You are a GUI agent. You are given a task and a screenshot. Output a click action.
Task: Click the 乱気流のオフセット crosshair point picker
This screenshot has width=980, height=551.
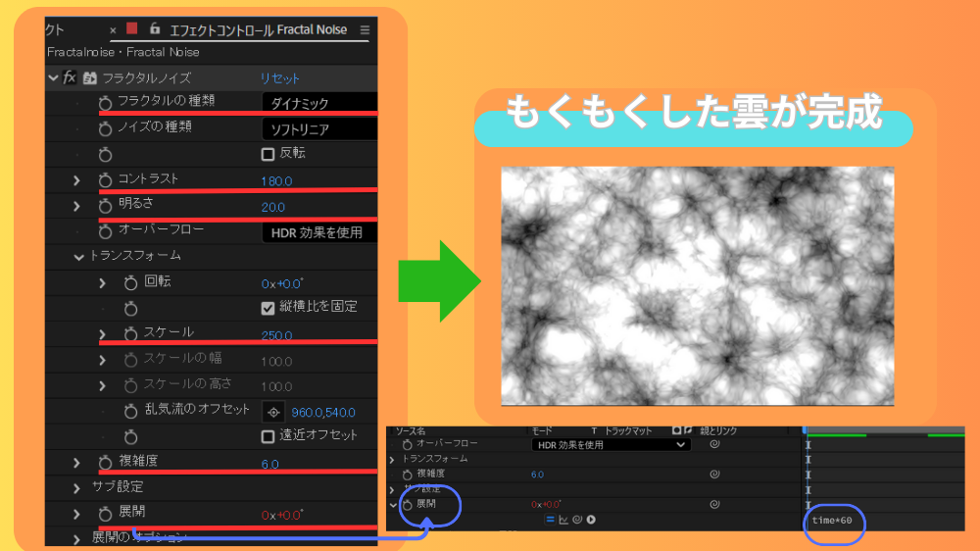click(273, 412)
